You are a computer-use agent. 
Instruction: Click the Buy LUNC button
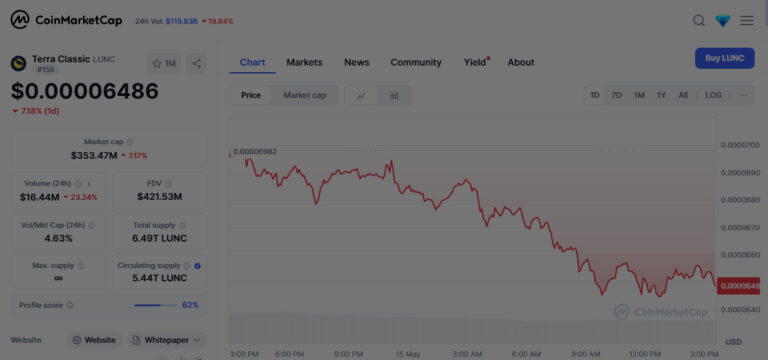click(x=724, y=58)
